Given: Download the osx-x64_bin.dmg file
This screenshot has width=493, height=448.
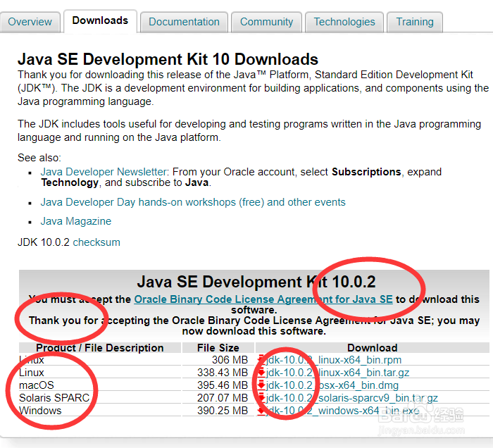Looking at the screenshot, I should coord(332,385).
